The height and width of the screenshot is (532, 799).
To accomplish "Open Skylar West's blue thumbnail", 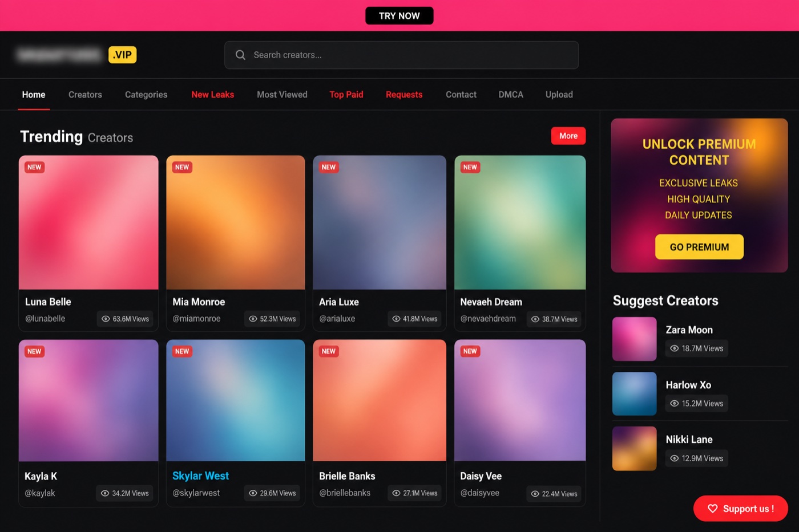I will [x=236, y=400].
